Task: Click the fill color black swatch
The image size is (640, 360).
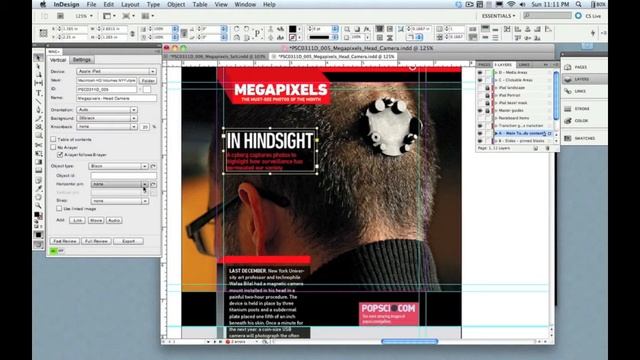Action: pyautogui.click(x=292, y=29)
